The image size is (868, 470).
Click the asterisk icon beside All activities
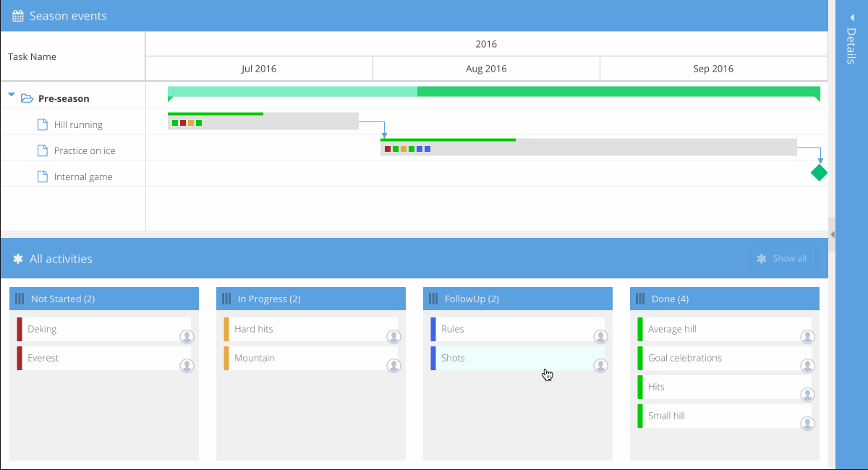(x=18, y=259)
